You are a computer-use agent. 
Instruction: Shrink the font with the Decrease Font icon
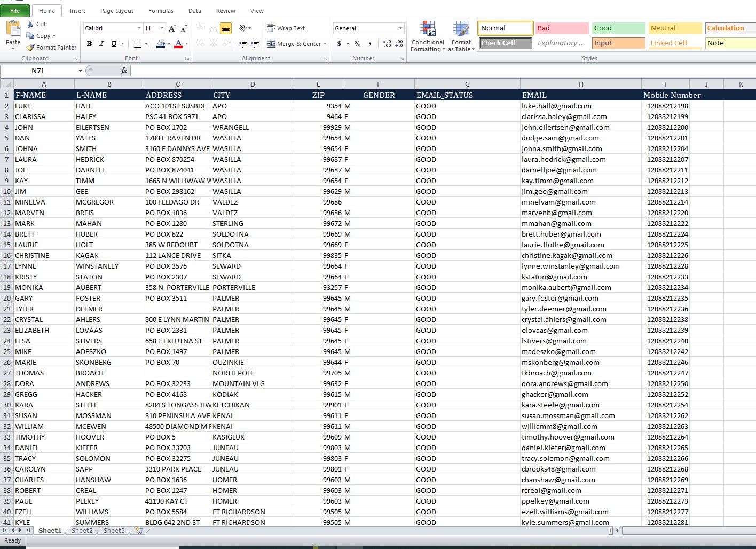coord(184,28)
